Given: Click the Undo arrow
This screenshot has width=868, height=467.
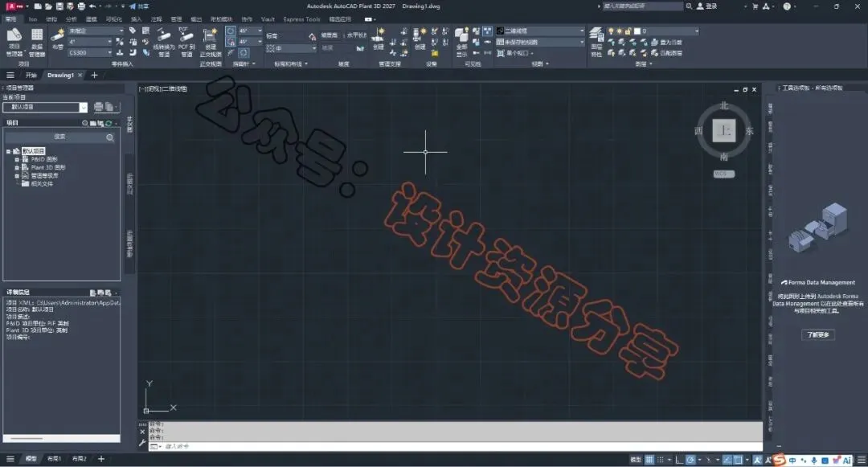Looking at the screenshot, I should tap(92, 6).
